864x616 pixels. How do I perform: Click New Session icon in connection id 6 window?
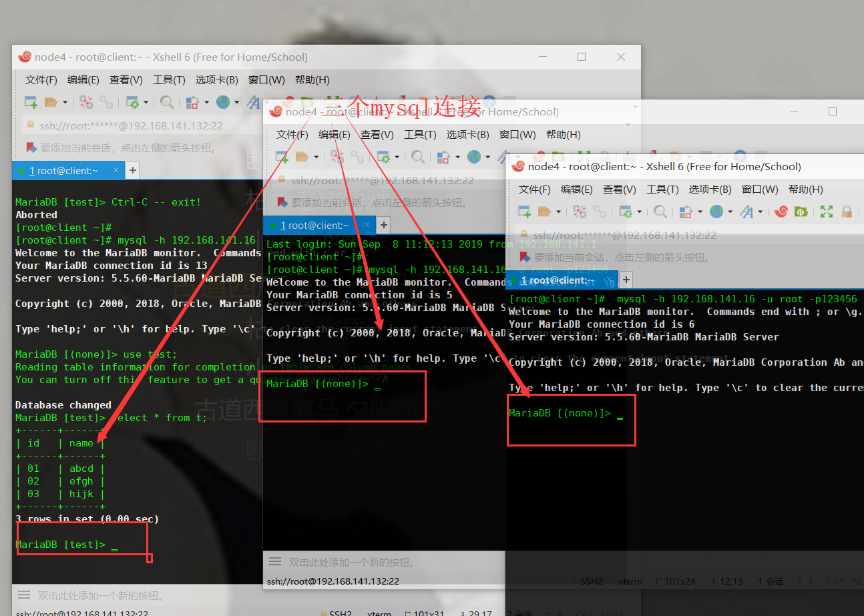pos(525,212)
